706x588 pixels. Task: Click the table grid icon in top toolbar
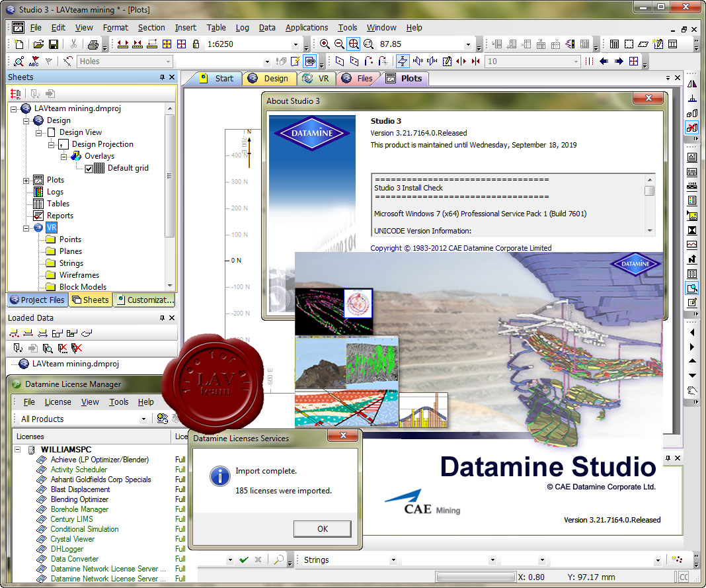(x=613, y=44)
